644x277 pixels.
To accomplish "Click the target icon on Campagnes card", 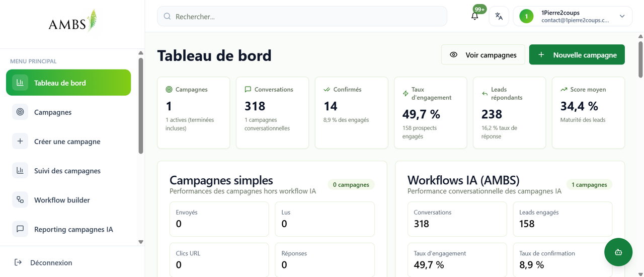I will [x=169, y=89].
